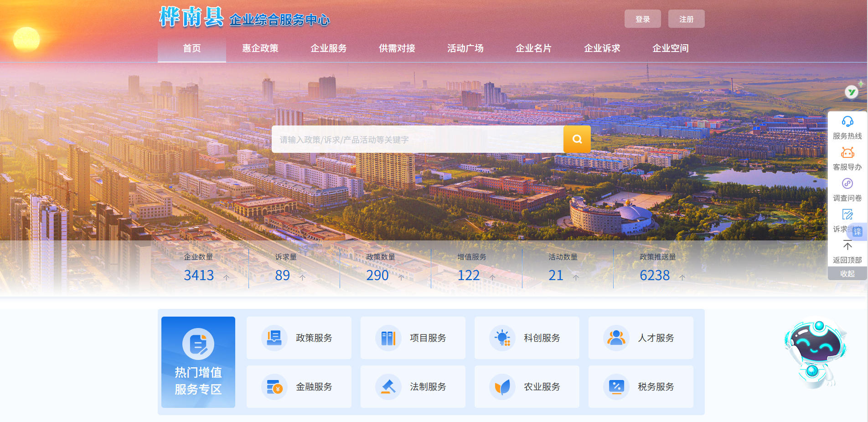The image size is (868, 422).
Task: Open the 企业名片 menu item
Action: [x=534, y=48]
